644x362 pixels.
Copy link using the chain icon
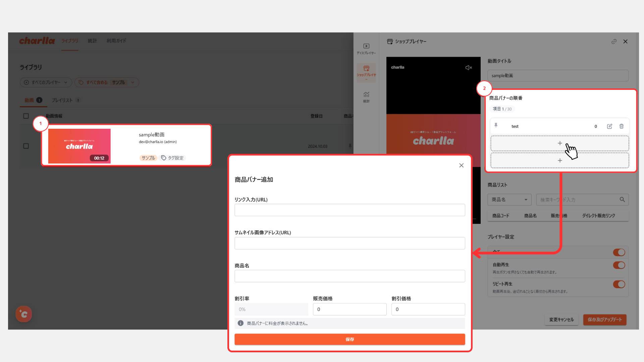coord(614,42)
